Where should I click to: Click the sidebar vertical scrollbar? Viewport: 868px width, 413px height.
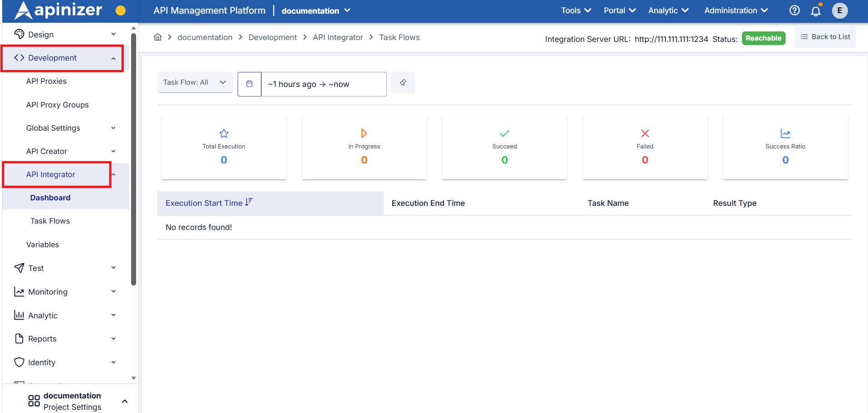[133, 159]
